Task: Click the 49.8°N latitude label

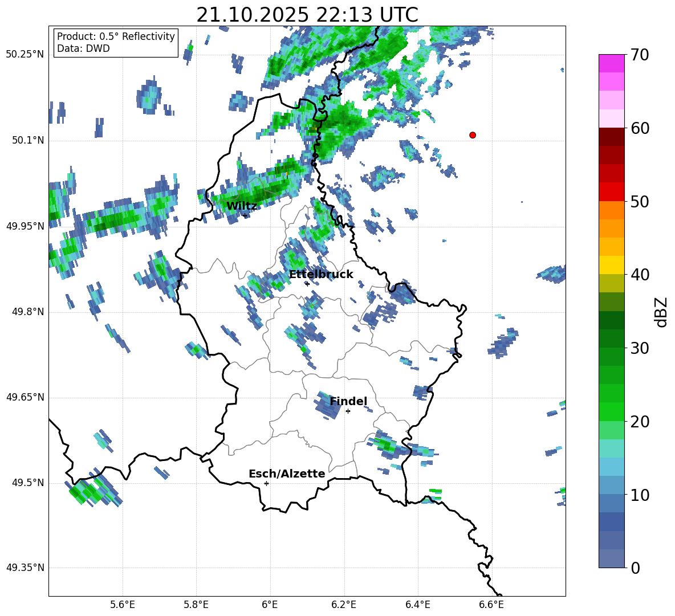Action: (28, 311)
